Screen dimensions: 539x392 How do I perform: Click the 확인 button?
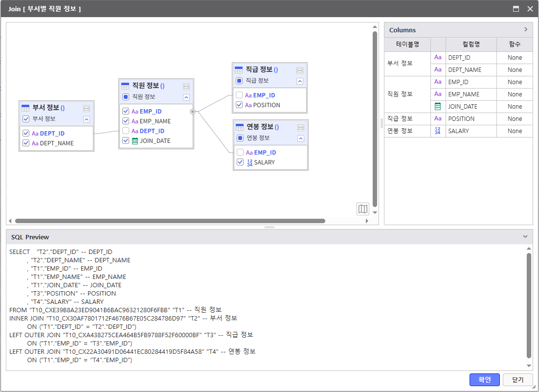point(484,380)
